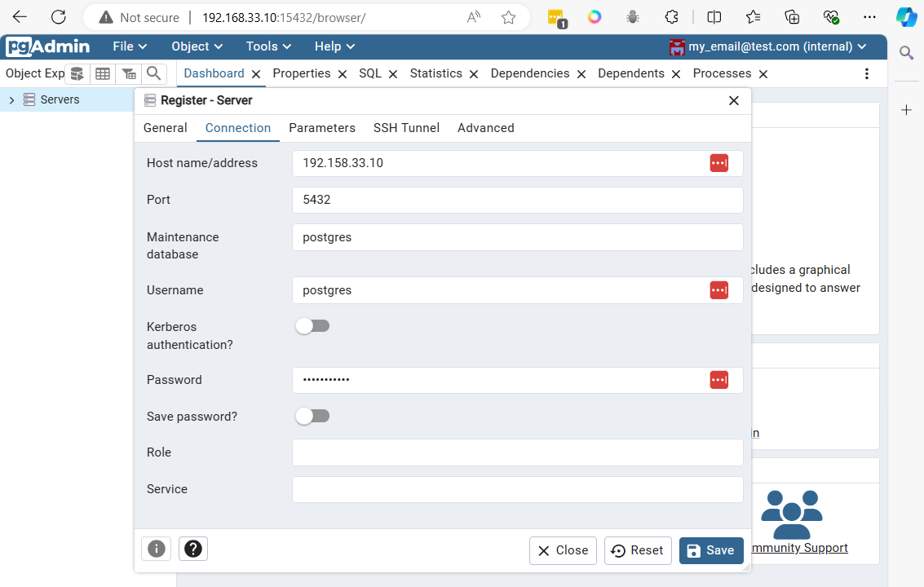Select the General tab in dialog
Screen dimensions: 924x587
coord(165,128)
